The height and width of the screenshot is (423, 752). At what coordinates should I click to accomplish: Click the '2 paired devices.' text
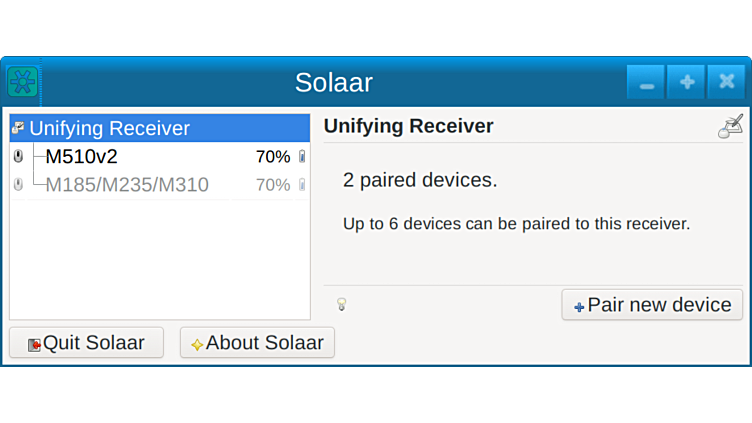(420, 180)
